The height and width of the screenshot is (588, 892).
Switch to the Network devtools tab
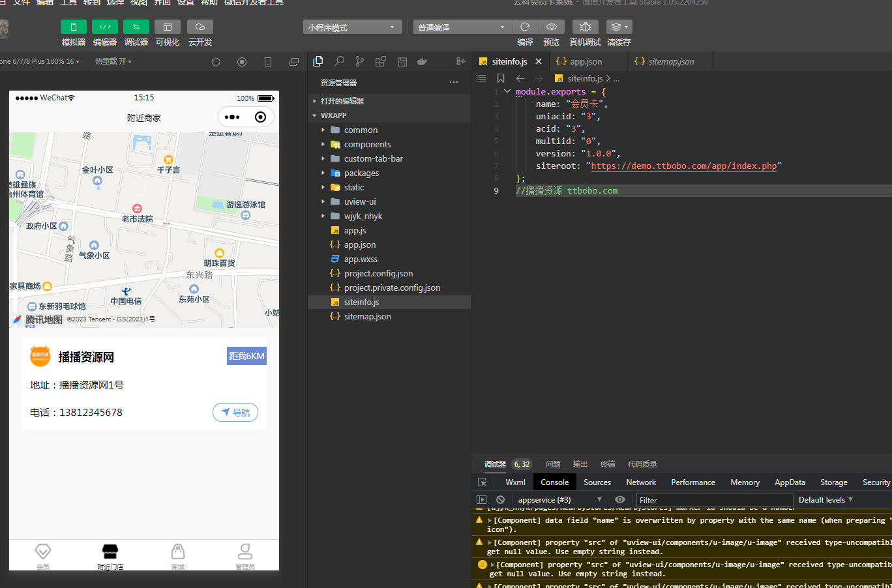tap(641, 482)
